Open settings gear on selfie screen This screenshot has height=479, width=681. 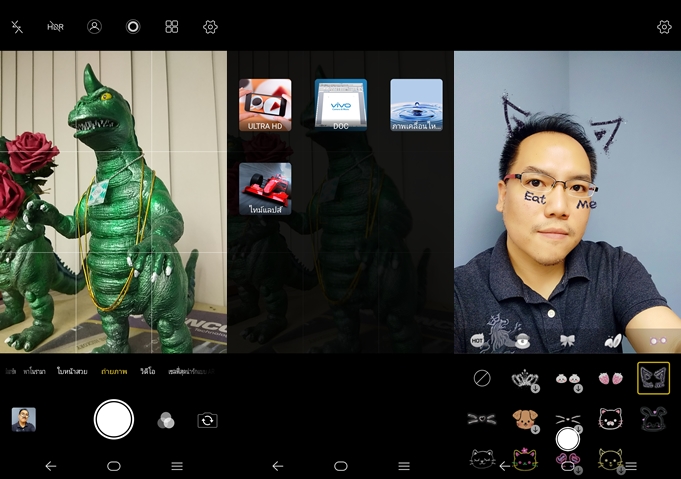pos(664,27)
